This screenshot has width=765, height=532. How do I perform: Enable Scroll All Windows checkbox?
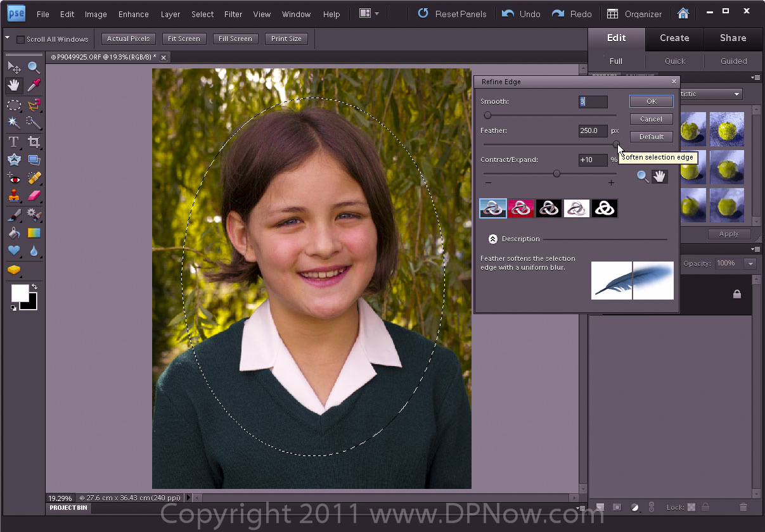point(21,39)
